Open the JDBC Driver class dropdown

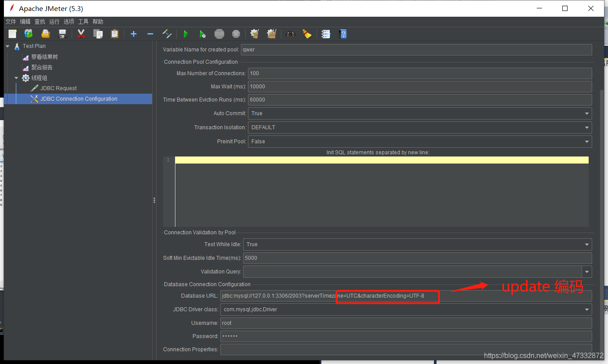click(x=406, y=309)
